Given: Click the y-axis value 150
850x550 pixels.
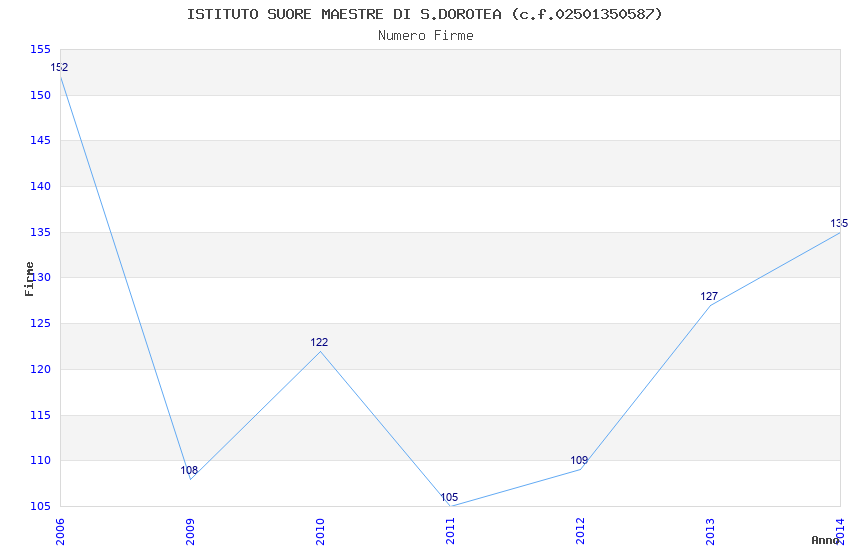Looking at the screenshot, I should [40, 95].
